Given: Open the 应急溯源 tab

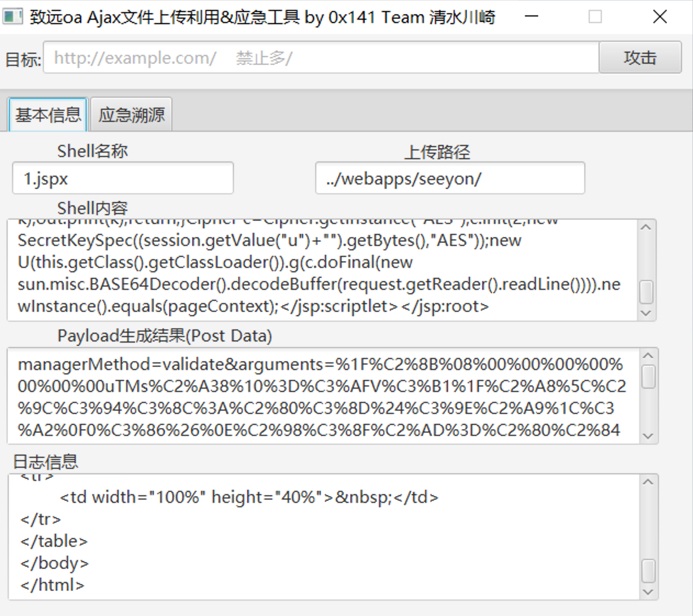Looking at the screenshot, I should (131, 115).
